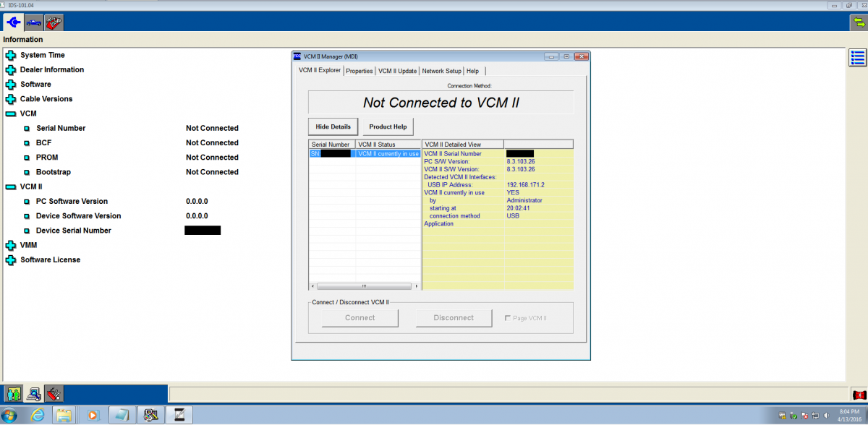Select the PROM item under VCM
Viewport: 868px width, 425px height.
(x=47, y=158)
